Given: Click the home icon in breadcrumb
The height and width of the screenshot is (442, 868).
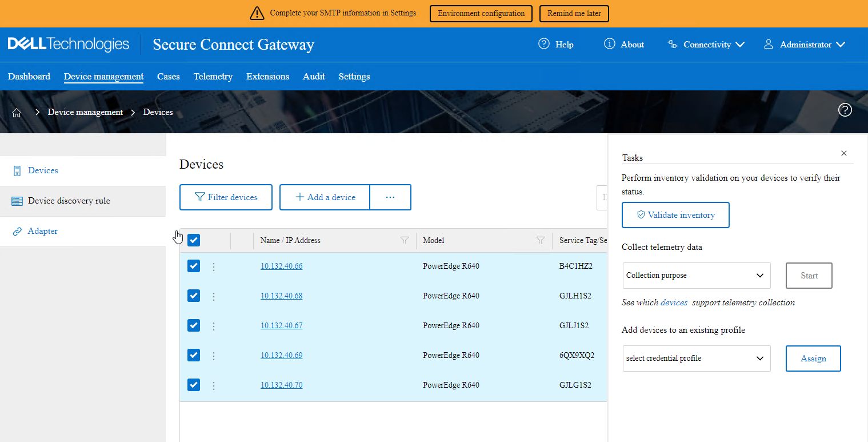Looking at the screenshot, I should pos(17,113).
